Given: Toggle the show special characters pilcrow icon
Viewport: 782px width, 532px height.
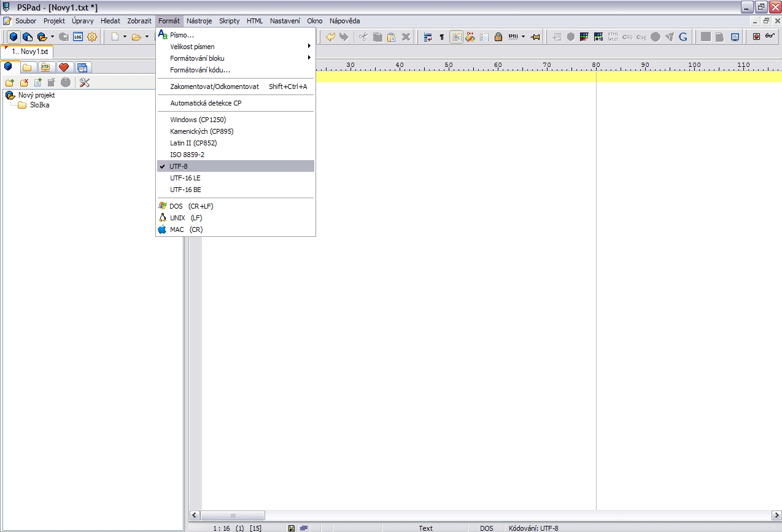Looking at the screenshot, I should pyautogui.click(x=441, y=37).
